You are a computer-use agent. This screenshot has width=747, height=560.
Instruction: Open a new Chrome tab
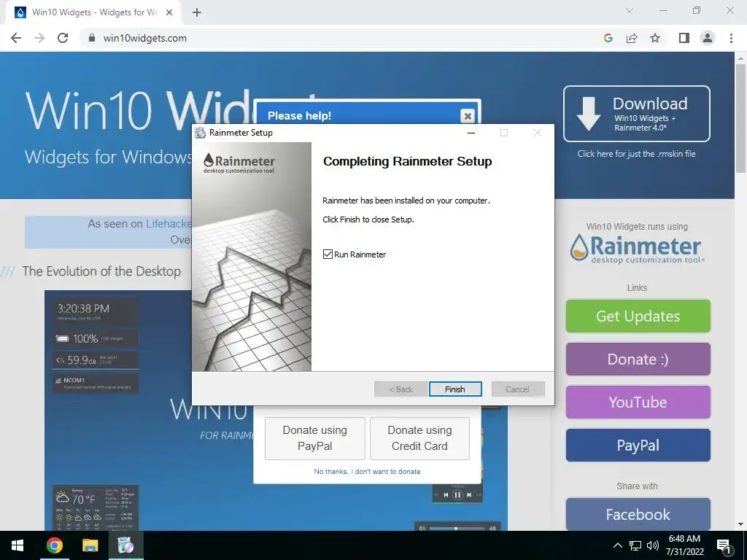point(197,13)
